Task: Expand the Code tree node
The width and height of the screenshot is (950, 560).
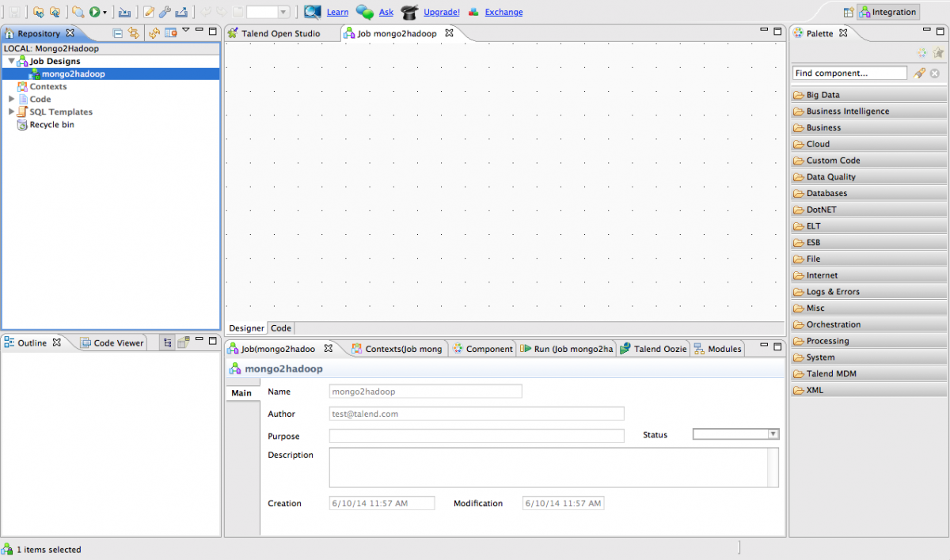Action: tap(11, 99)
